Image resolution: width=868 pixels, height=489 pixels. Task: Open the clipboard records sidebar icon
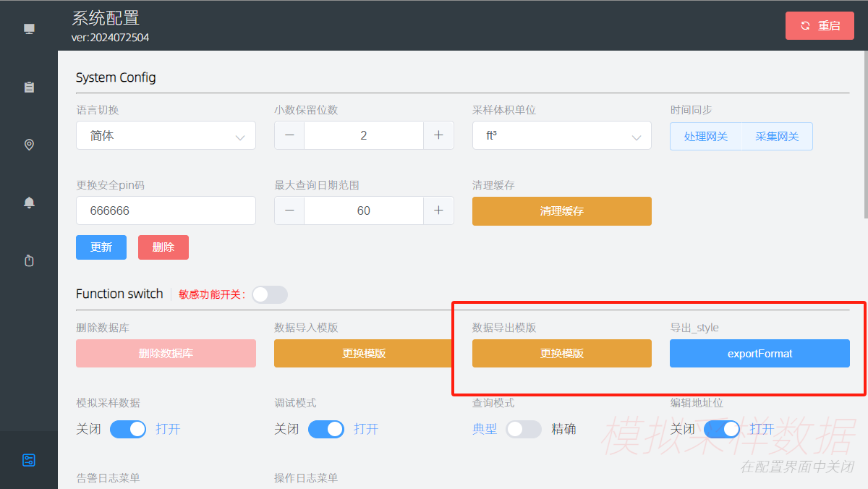tap(29, 86)
